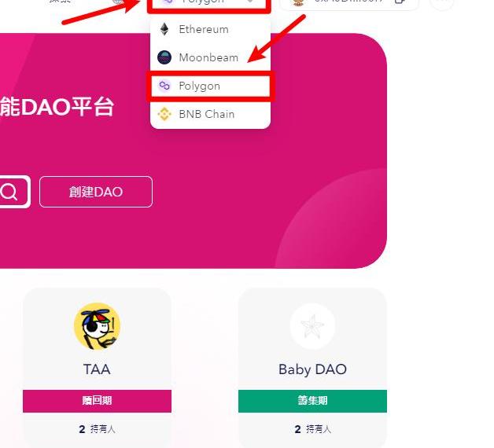Select the Ethereum network option text

pos(203,29)
